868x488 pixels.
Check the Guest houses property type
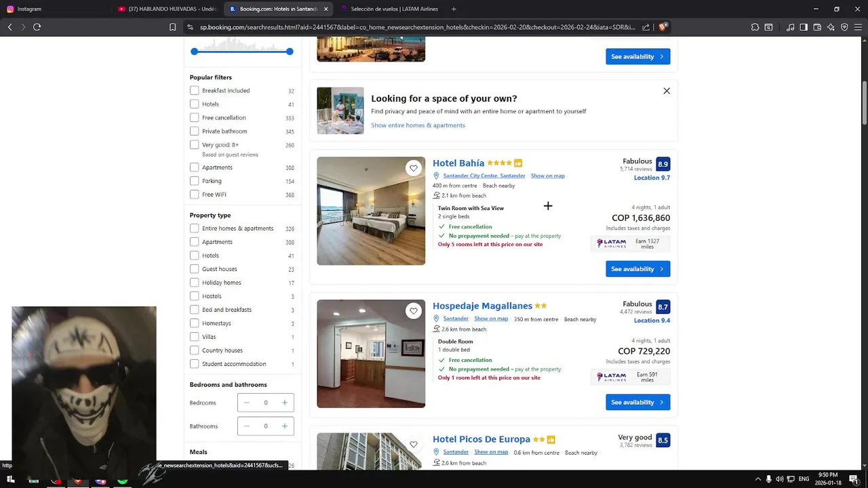click(195, 269)
